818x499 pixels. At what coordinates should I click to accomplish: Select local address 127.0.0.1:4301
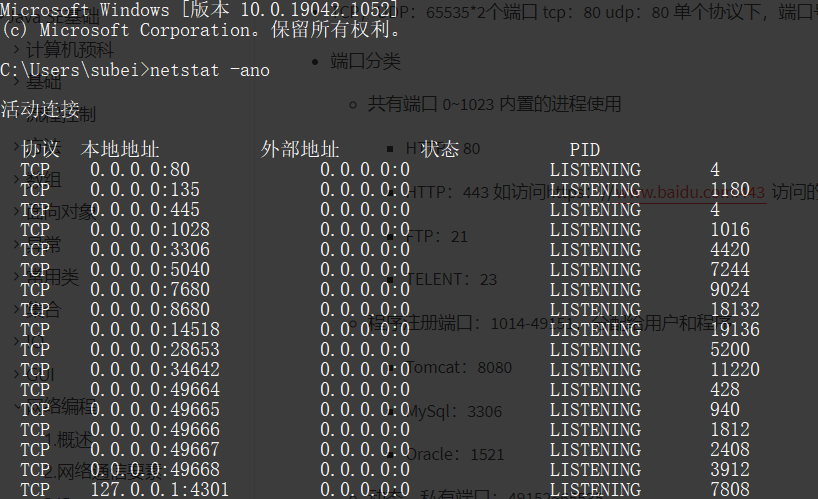[x=160, y=489]
